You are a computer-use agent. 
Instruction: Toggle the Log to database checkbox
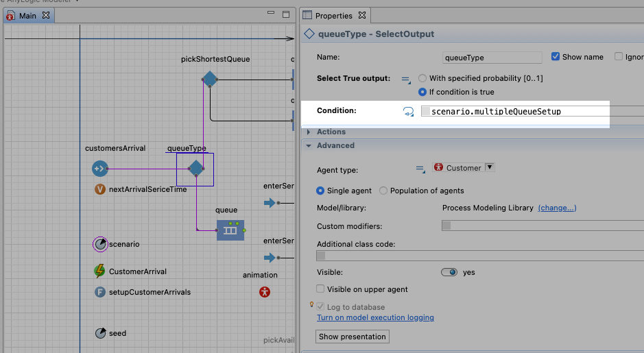(x=320, y=306)
